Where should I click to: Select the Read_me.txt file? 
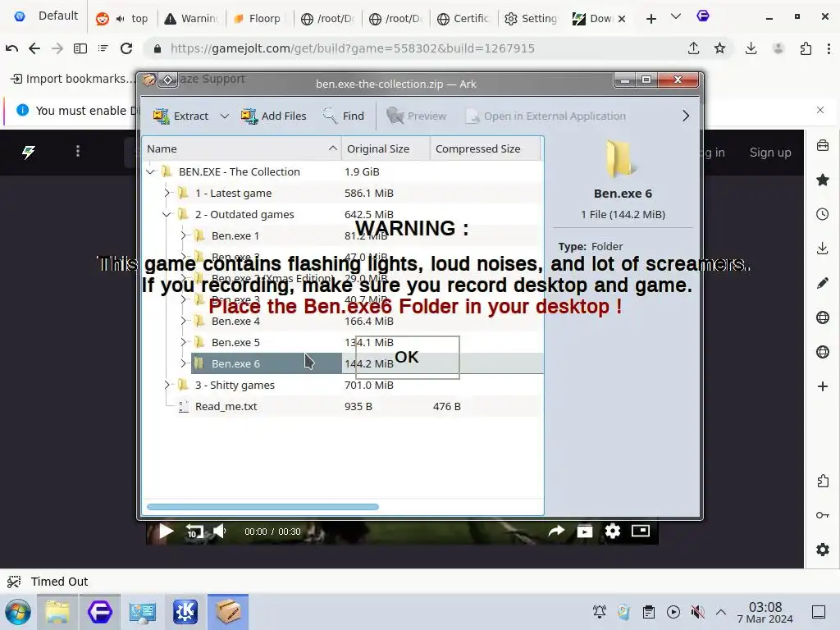pyautogui.click(x=226, y=406)
